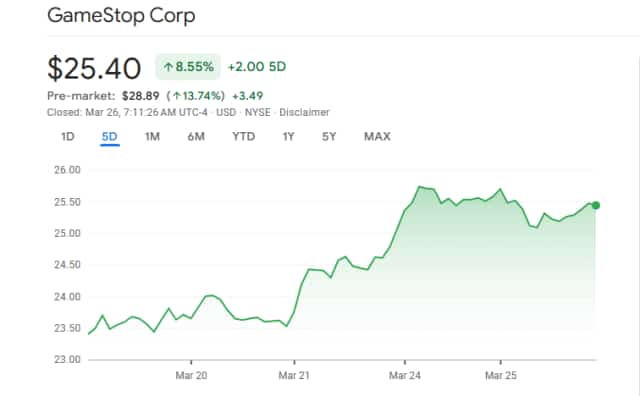
Task: Click the green 8.55% change badge
Action: tap(188, 67)
